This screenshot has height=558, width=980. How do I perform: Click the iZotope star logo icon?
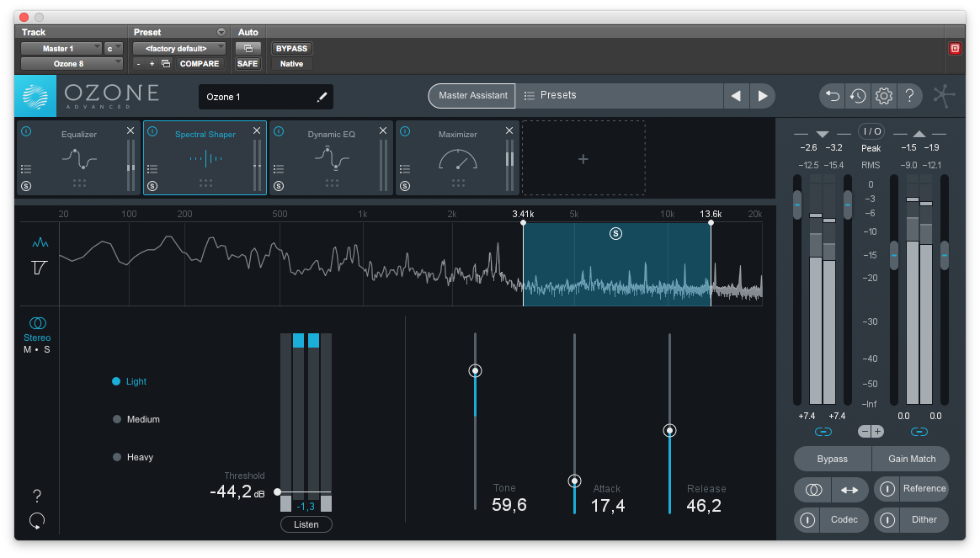944,96
